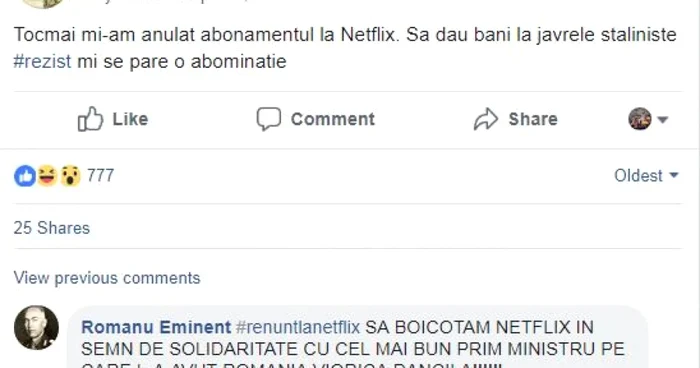The height and width of the screenshot is (368, 700).
Task: Click the Haha laughing reaction emoji
Action: (47, 175)
